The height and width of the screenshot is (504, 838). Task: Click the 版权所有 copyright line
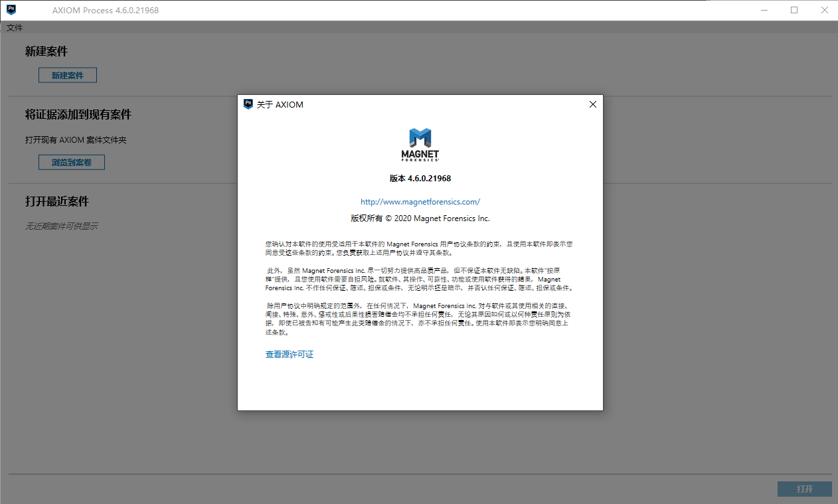[420, 218]
